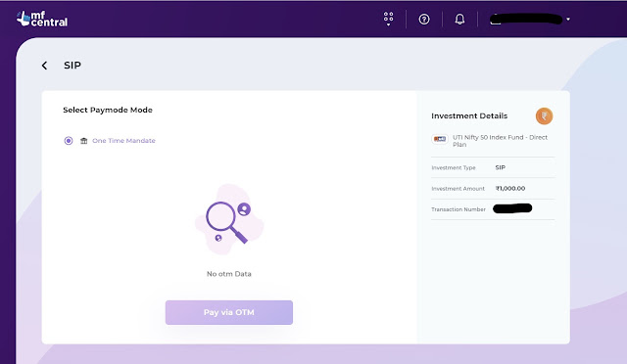Click the magnifier empty-state illustration

click(x=229, y=219)
